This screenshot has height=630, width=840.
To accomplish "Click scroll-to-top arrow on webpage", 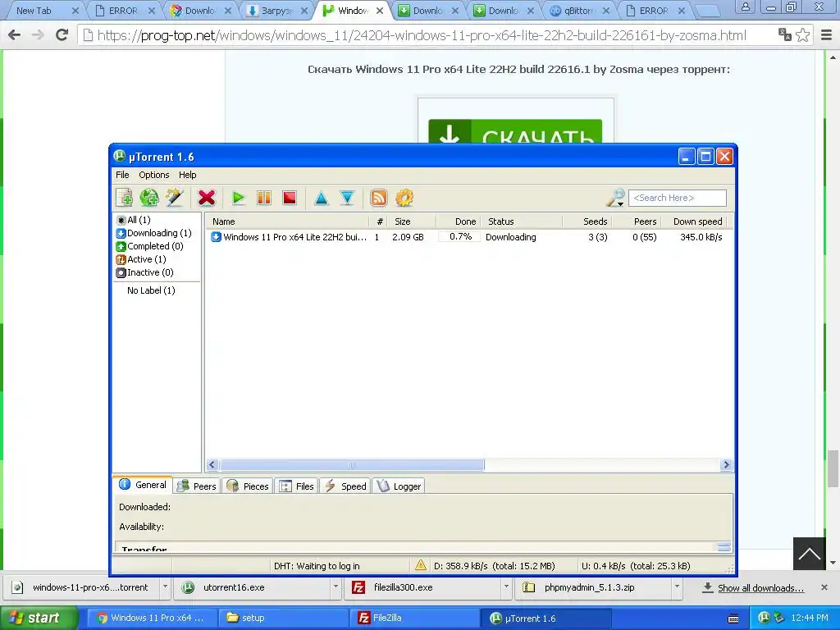I will [x=810, y=554].
